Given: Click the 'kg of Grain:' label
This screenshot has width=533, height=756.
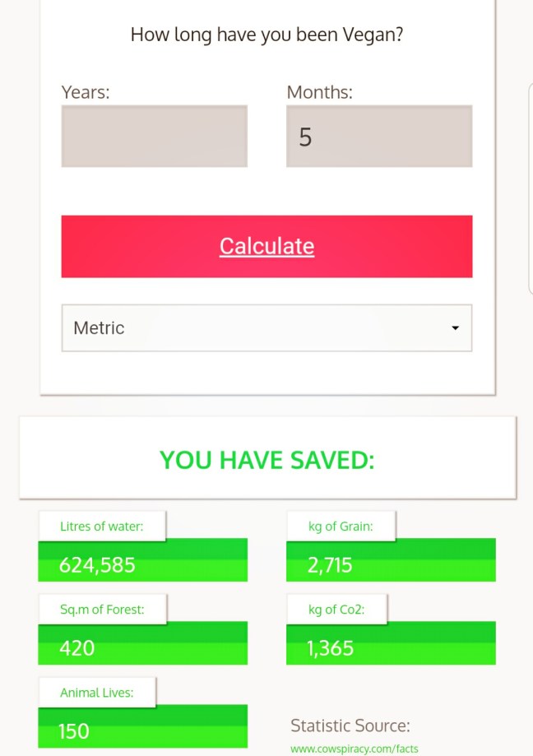Looking at the screenshot, I should click(341, 526).
